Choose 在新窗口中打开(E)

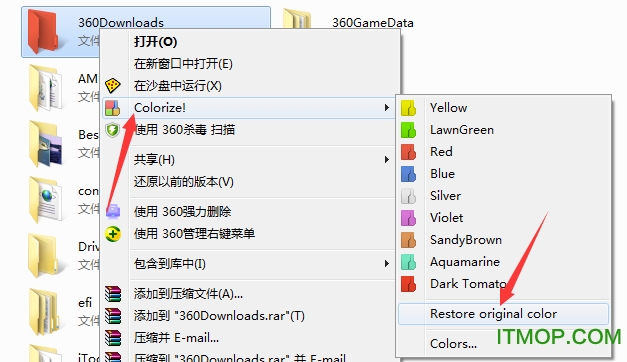(183, 64)
